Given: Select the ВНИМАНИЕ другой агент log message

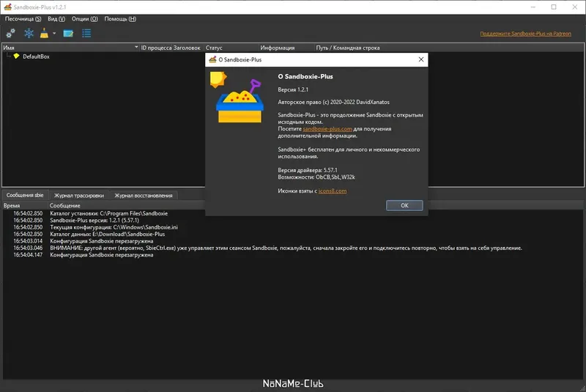Looking at the screenshot, I should tap(286, 248).
